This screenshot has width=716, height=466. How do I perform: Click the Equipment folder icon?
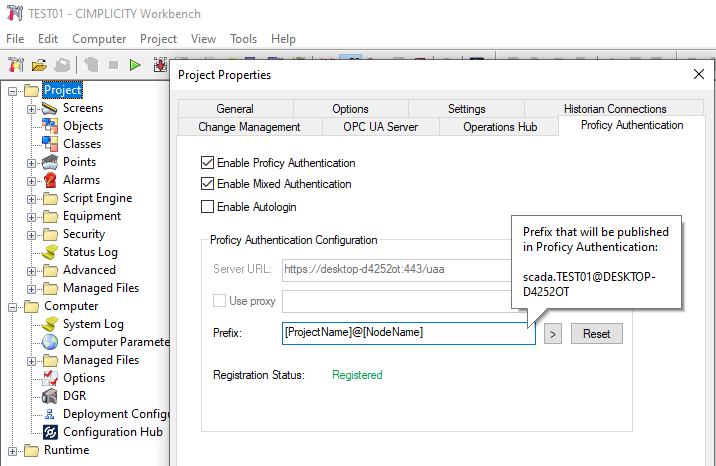pyautogui.click(x=50, y=216)
